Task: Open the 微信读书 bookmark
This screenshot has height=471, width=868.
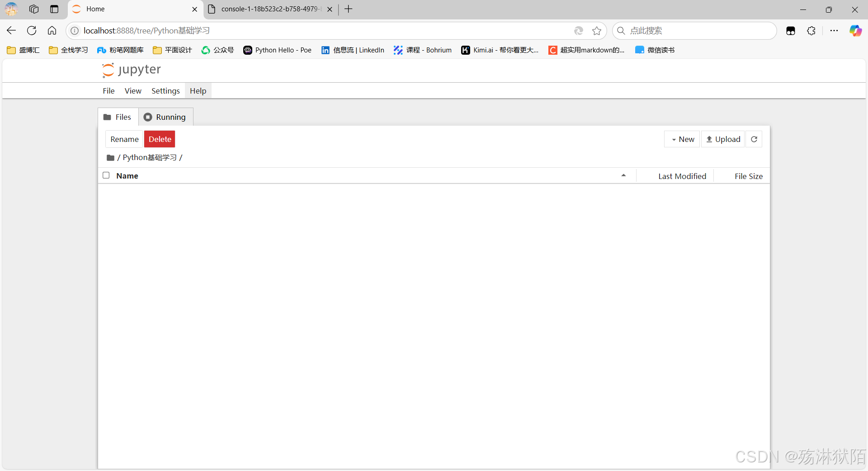Action: click(x=655, y=50)
